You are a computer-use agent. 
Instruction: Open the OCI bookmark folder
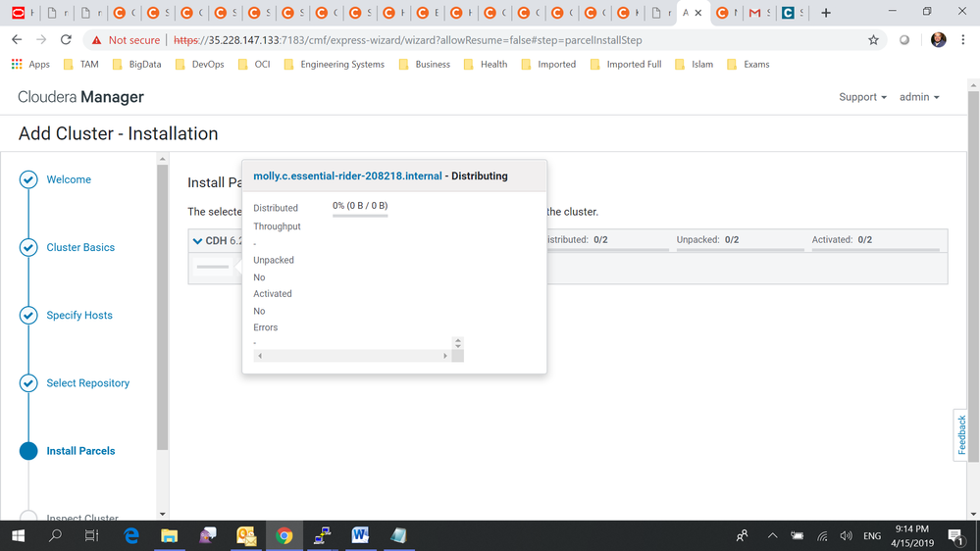254,65
